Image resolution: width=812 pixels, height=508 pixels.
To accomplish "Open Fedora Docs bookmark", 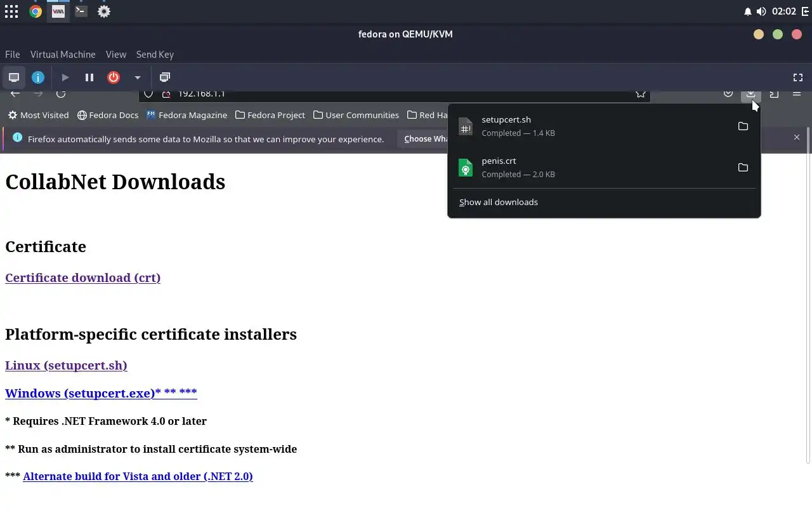I will tap(107, 115).
